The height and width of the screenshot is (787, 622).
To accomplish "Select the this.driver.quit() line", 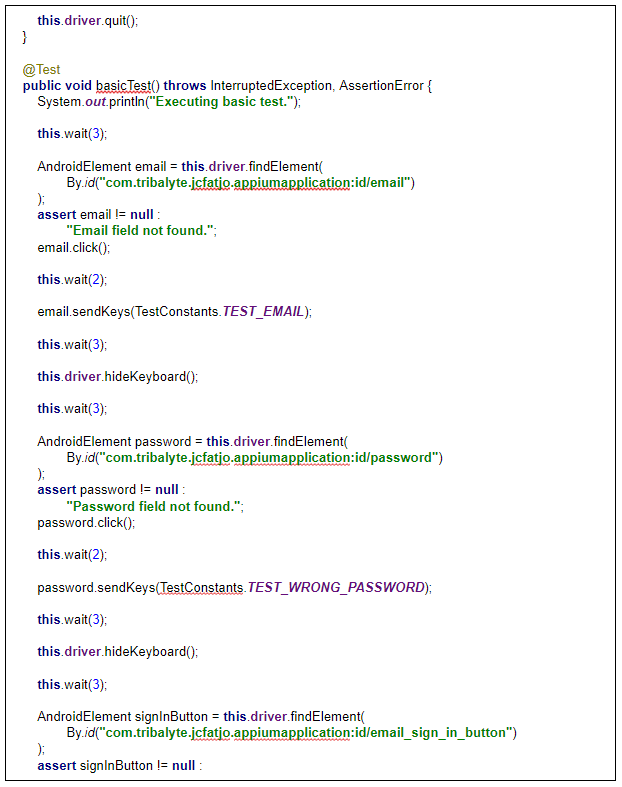I will pos(87,21).
